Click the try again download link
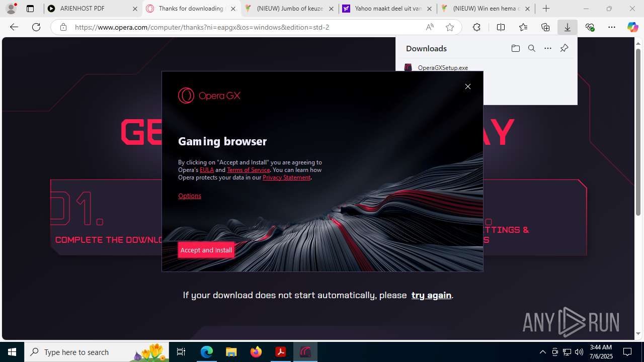Screen dimensions: 644x362 click(x=431, y=295)
